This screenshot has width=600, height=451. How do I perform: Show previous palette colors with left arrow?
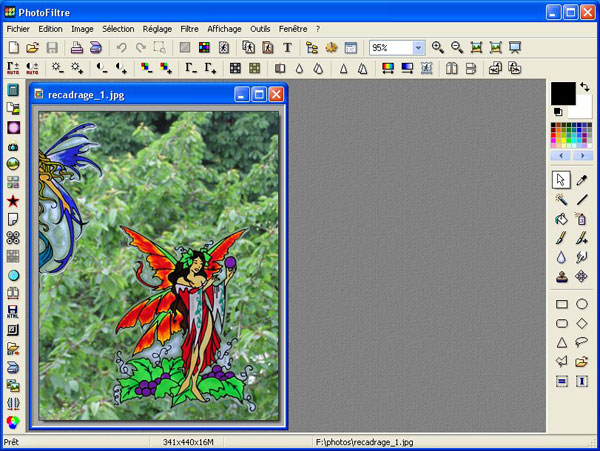561,156
